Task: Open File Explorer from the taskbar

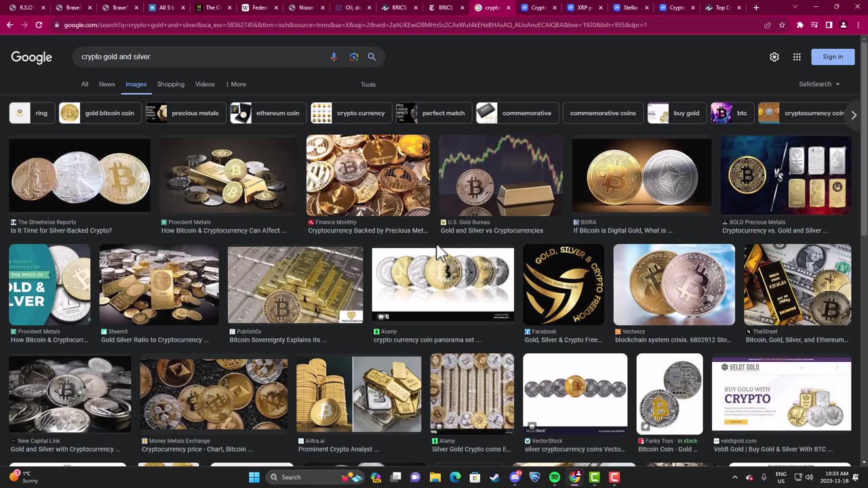Action: click(x=435, y=477)
